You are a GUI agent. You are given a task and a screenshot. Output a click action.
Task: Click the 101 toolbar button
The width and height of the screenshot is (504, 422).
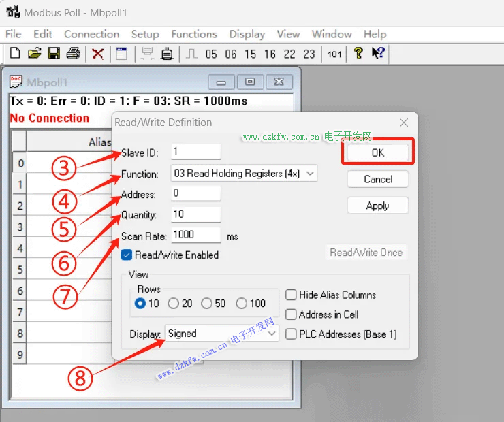pyautogui.click(x=334, y=54)
